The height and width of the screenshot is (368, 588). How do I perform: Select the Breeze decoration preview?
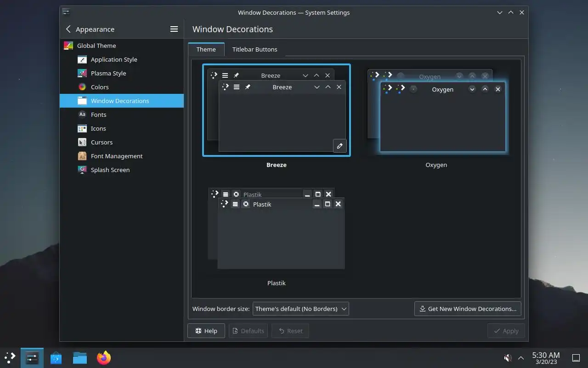277,110
